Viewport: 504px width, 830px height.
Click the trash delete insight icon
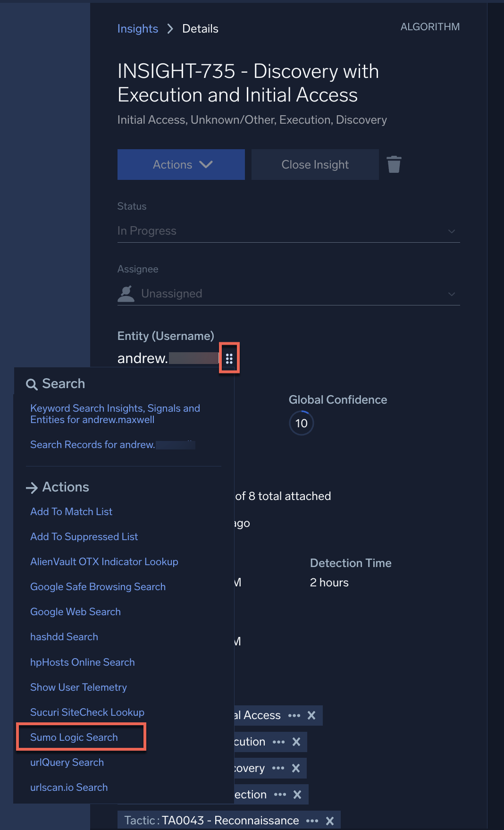[394, 165]
